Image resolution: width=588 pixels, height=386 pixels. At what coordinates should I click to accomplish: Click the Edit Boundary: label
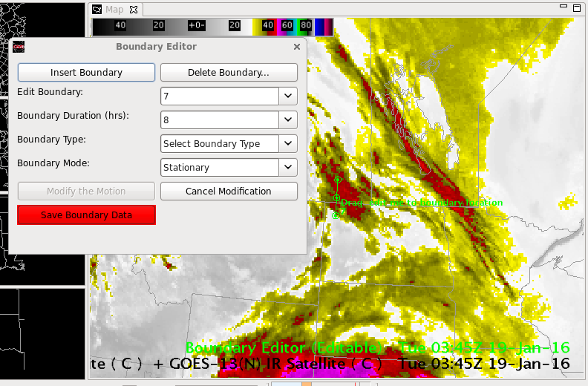click(50, 92)
